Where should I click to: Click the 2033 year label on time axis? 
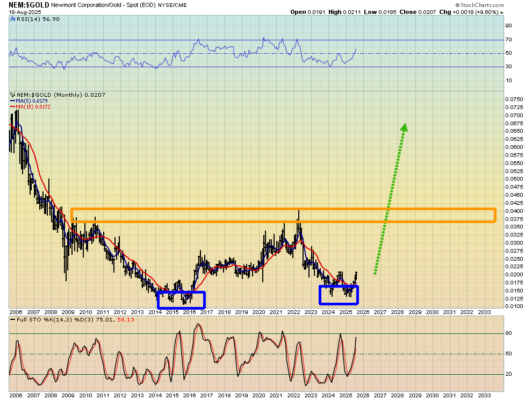point(483,312)
